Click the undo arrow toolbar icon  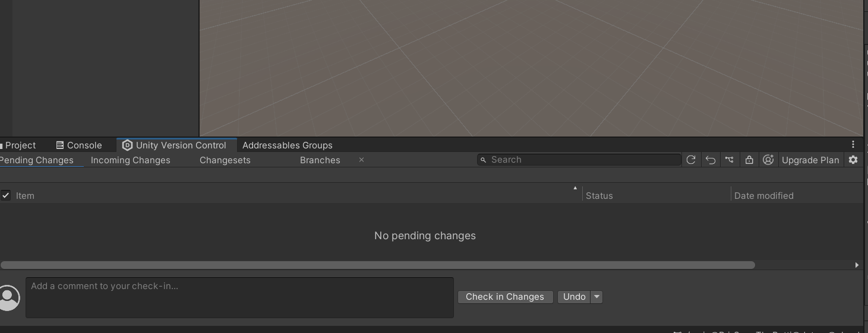coord(710,160)
